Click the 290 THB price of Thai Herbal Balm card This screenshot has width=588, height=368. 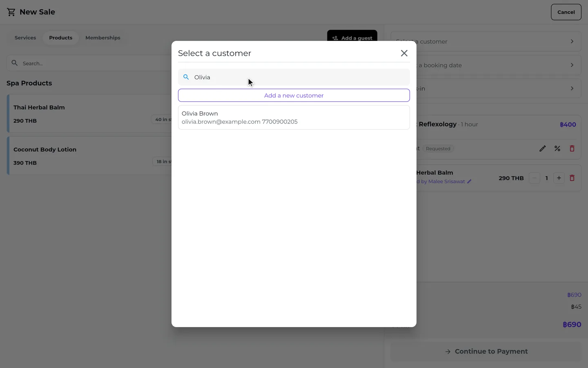(25, 121)
